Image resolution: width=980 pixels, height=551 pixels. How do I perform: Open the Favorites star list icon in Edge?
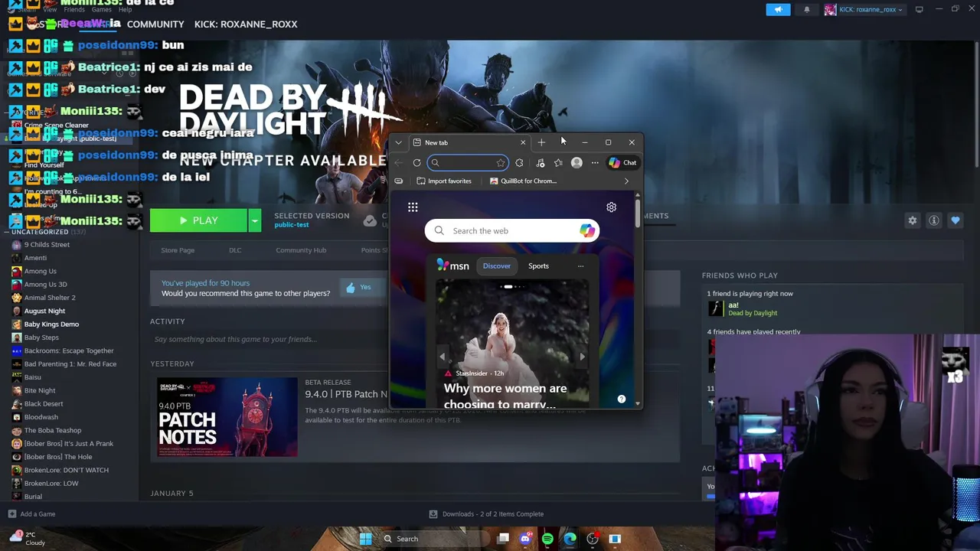(x=558, y=162)
